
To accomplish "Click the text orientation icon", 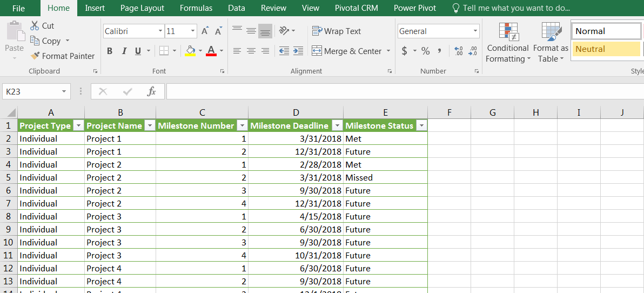I will pyautogui.click(x=284, y=30).
